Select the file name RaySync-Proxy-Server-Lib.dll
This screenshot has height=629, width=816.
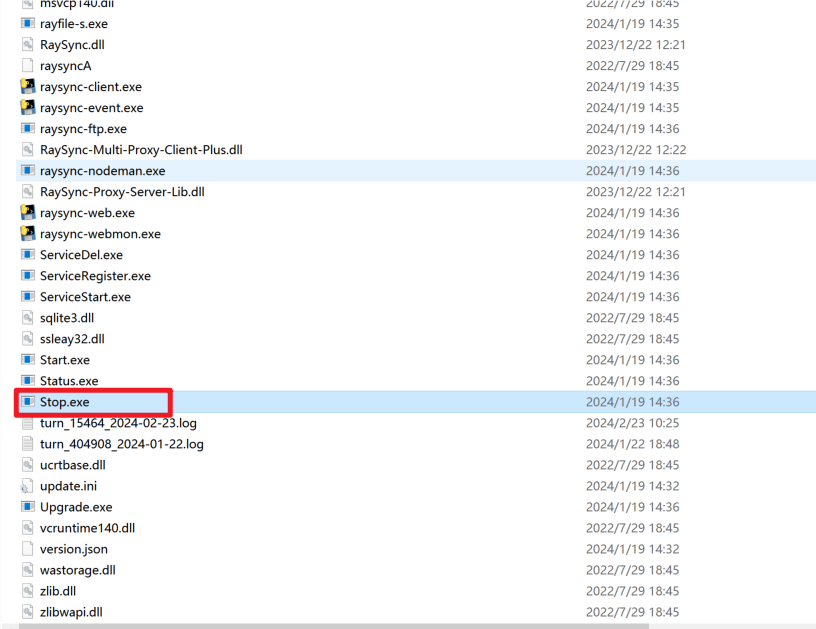tap(122, 192)
